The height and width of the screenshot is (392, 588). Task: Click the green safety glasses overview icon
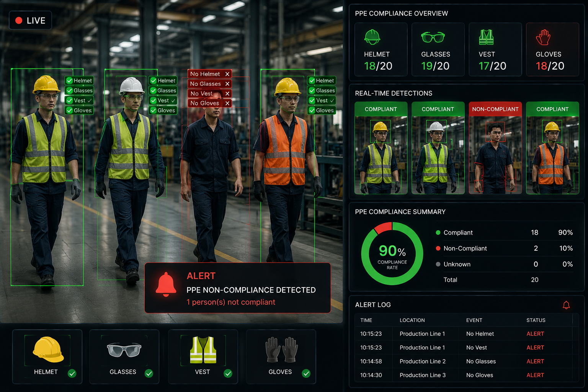coord(433,37)
